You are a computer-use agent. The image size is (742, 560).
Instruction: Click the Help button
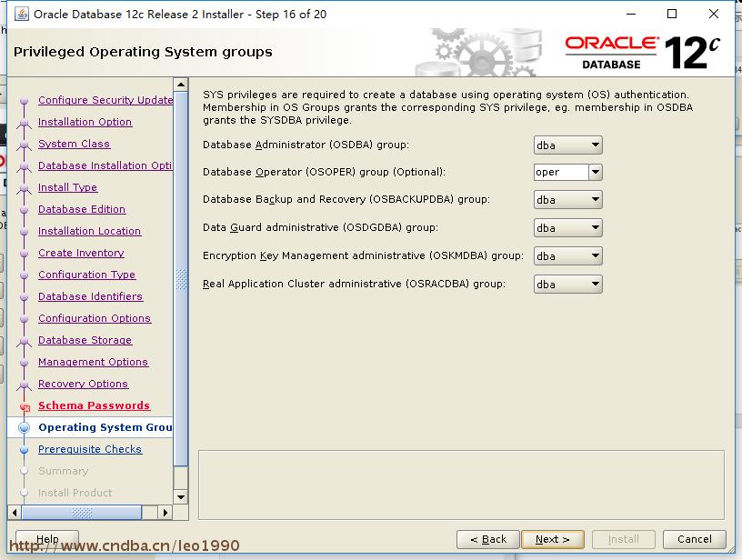click(x=47, y=539)
